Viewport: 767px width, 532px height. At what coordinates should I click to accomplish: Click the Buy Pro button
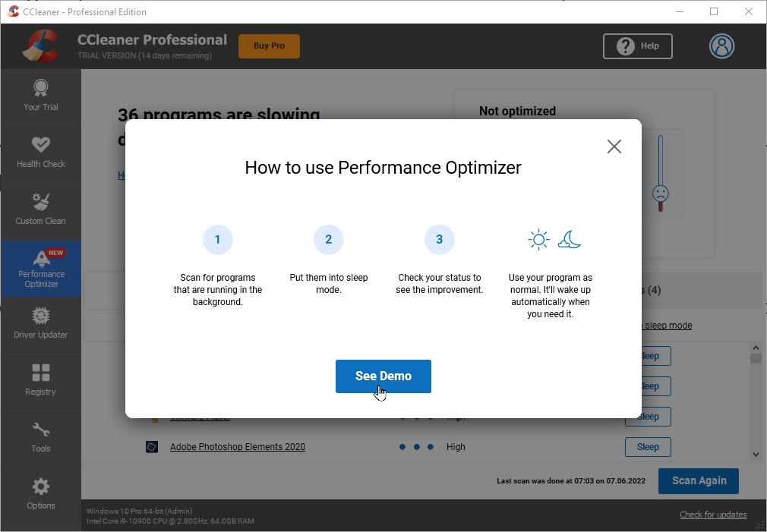pos(269,46)
